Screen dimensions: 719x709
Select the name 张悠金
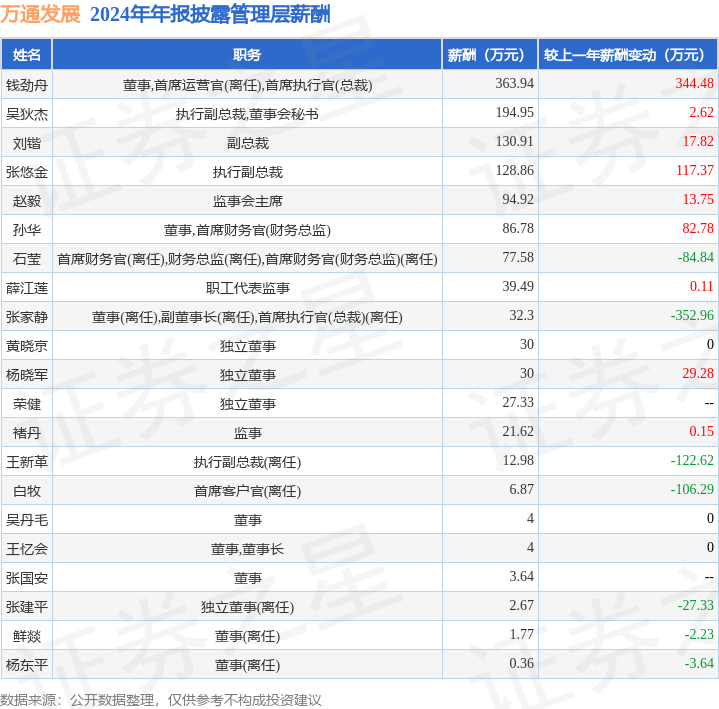[x=27, y=172]
